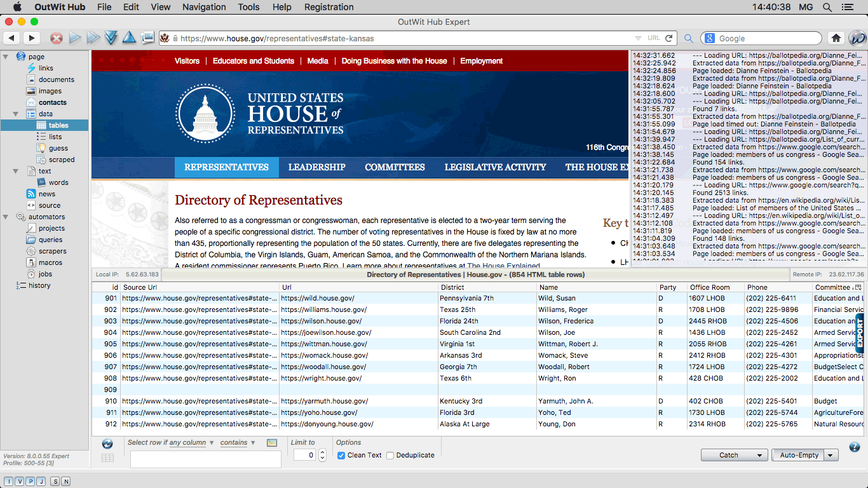868x488 pixels.
Task: Collapse the automators tree node
Action: [6, 217]
